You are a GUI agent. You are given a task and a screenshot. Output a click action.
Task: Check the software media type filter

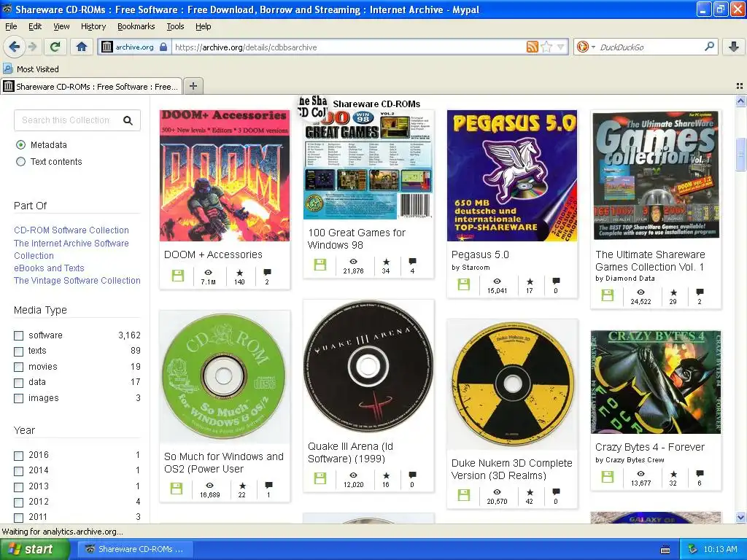pyautogui.click(x=18, y=335)
